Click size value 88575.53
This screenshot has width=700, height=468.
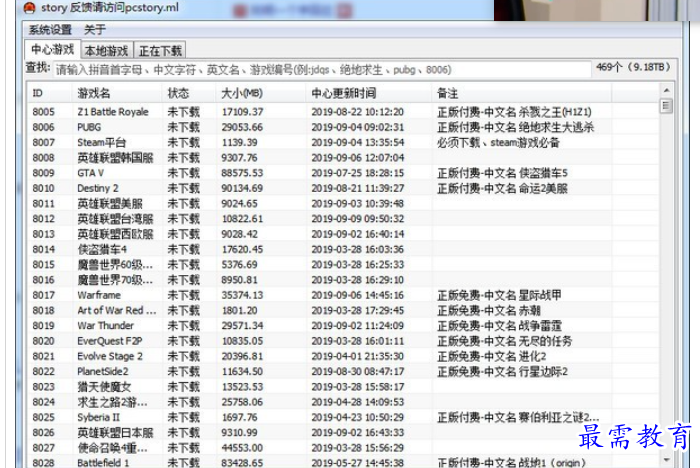(242, 173)
